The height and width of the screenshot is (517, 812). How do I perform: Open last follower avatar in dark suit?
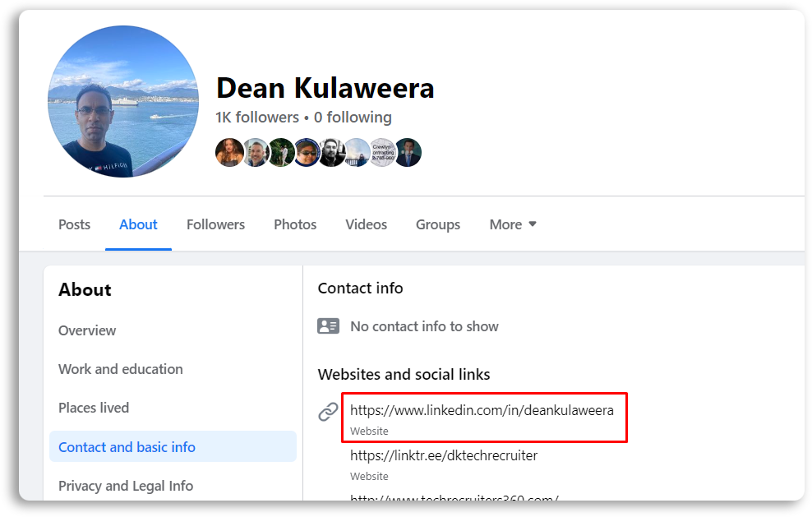[408, 152]
